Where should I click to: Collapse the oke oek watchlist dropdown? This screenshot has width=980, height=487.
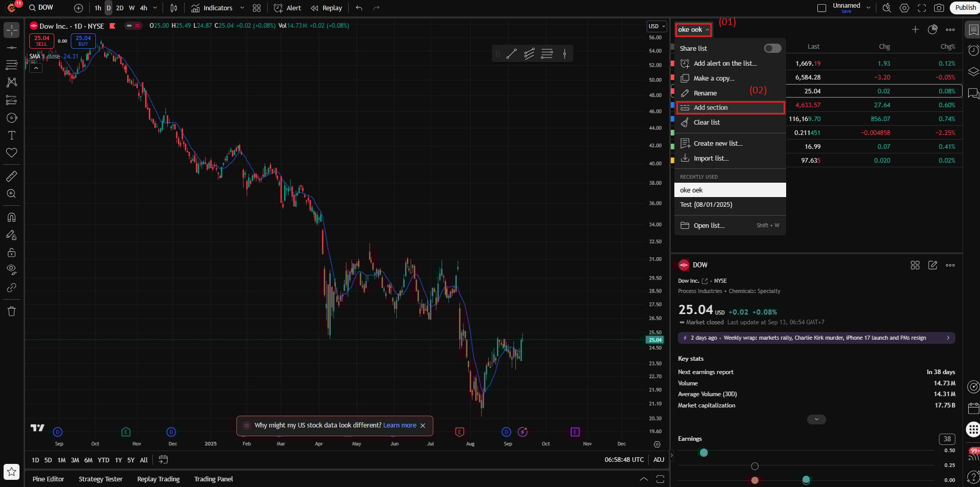click(693, 30)
